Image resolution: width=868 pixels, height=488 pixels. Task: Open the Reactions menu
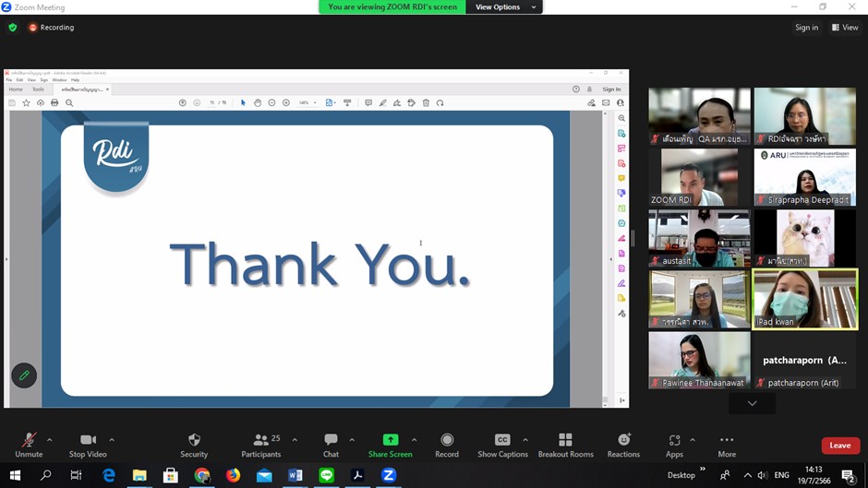tap(623, 446)
